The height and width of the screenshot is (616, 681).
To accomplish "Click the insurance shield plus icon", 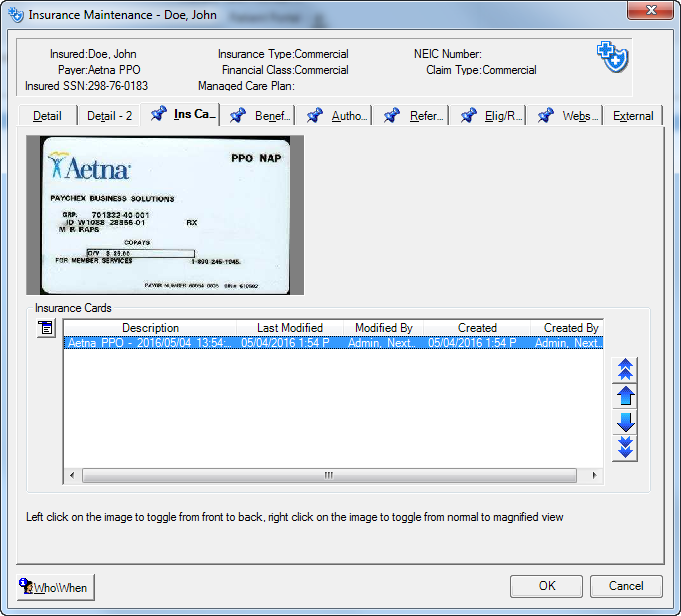I will coord(612,57).
